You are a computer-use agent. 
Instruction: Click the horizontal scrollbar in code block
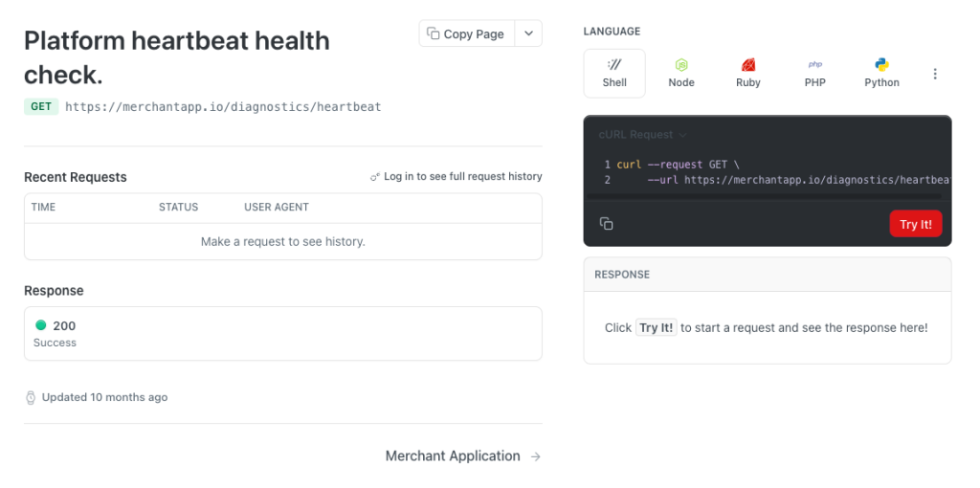tap(764, 196)
